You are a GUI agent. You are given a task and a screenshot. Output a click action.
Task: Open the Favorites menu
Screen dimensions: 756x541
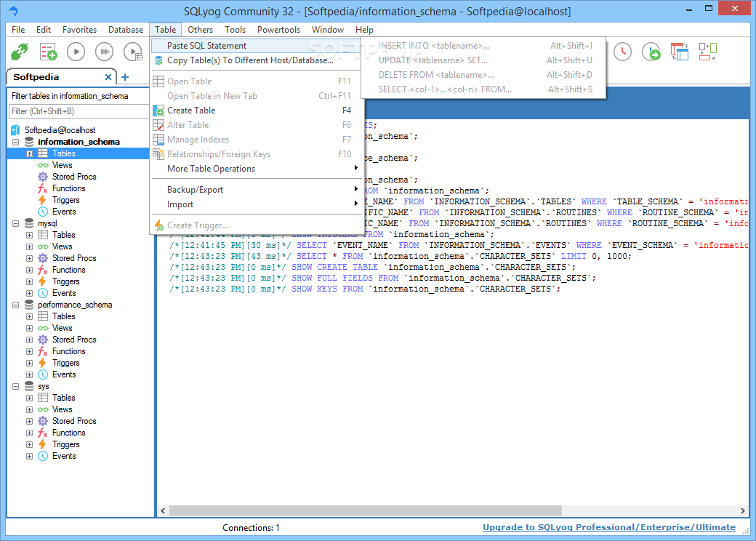pos(79,29)
